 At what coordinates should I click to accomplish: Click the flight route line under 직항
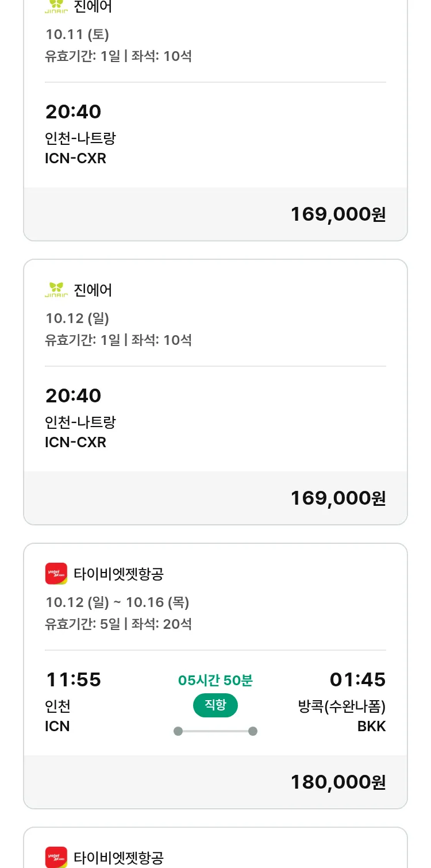point(215,731)
